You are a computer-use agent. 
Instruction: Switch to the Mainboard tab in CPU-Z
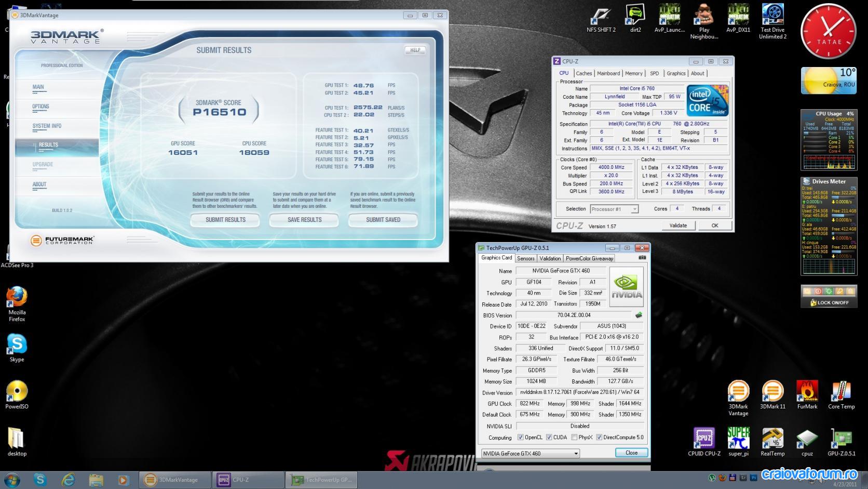coord(608,73)
